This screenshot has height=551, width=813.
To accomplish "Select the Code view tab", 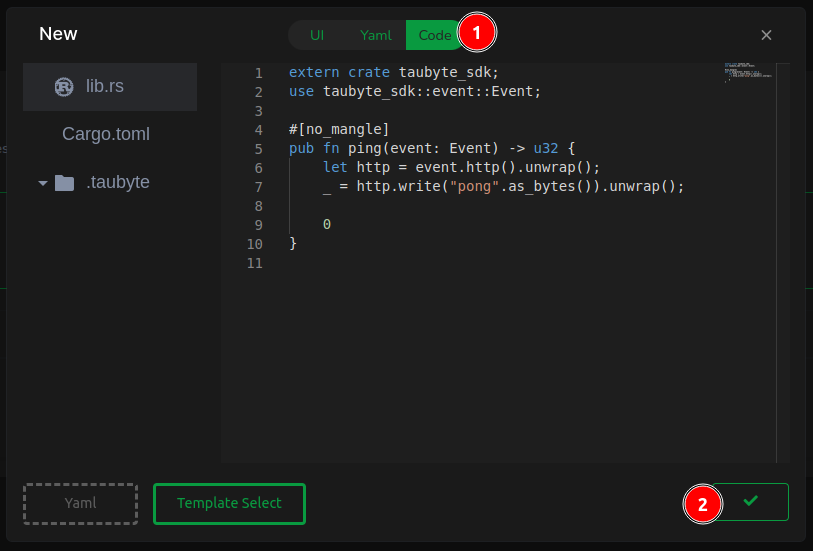I will [434, 35].
